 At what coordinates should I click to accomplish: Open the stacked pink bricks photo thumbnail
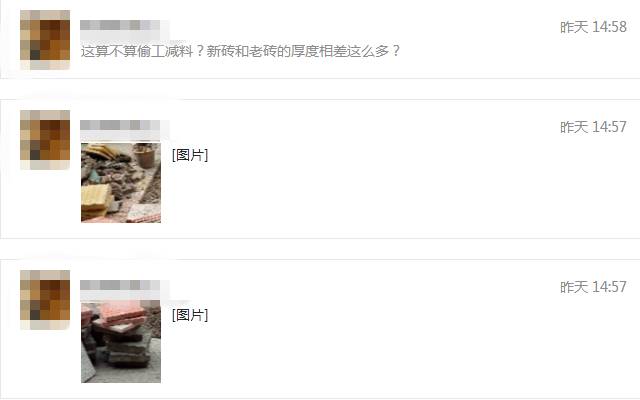click(121, 342)
